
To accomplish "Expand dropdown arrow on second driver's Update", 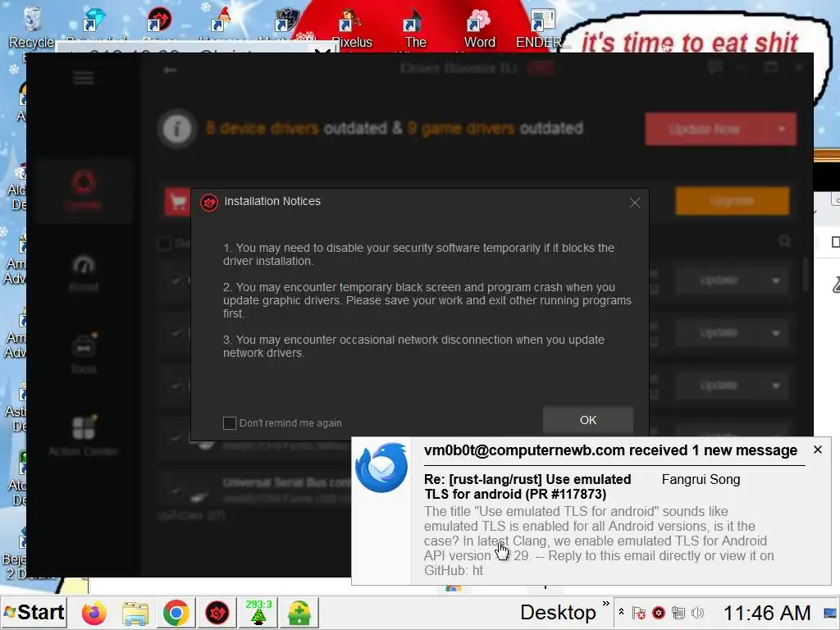I will [776, 333].
